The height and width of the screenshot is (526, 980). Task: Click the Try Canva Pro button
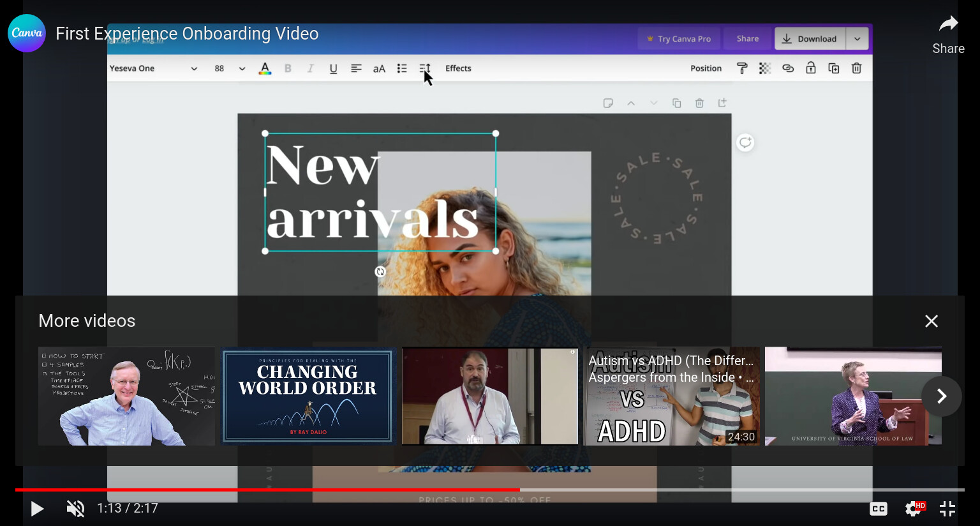point(679,39)
